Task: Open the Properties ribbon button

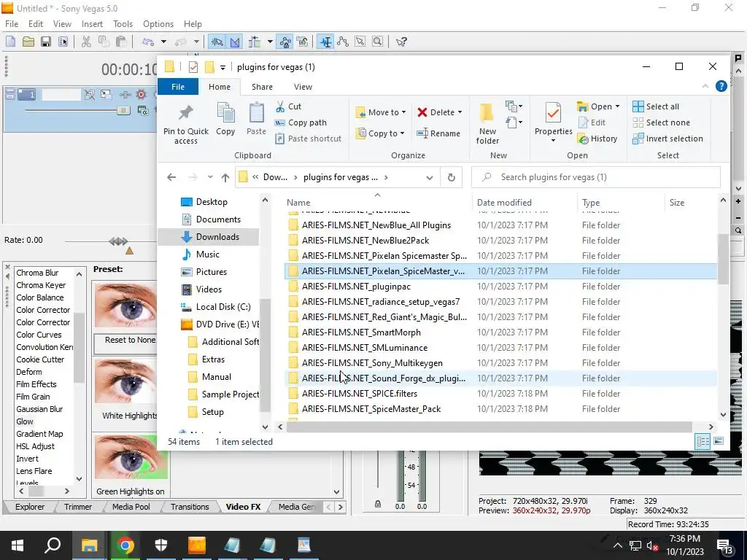Action: tap(553, 122)
